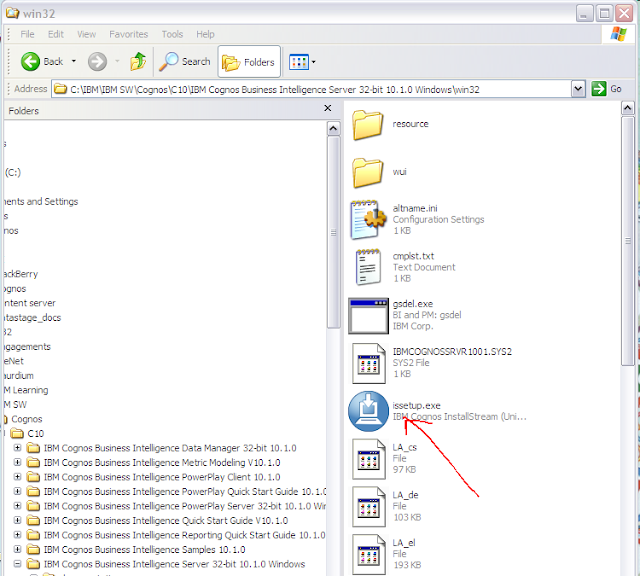Collapse Server 32-bit 10.1.0 Windows folder
Screen dimensions: 640x576
17,564
